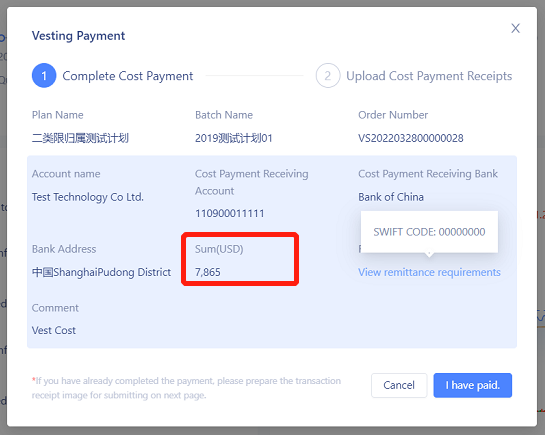This screenshot has width=545, height=435.
Task: Select the Upload Cost Payment Receipts step
Action: click(x=429, y=76)
